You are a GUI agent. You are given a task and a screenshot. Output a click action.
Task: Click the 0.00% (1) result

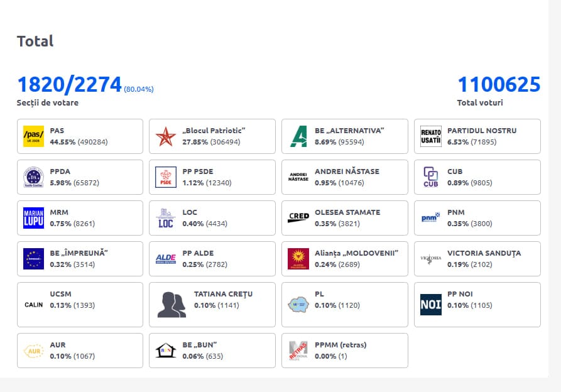pyautogui.click(x=331, y=356)
